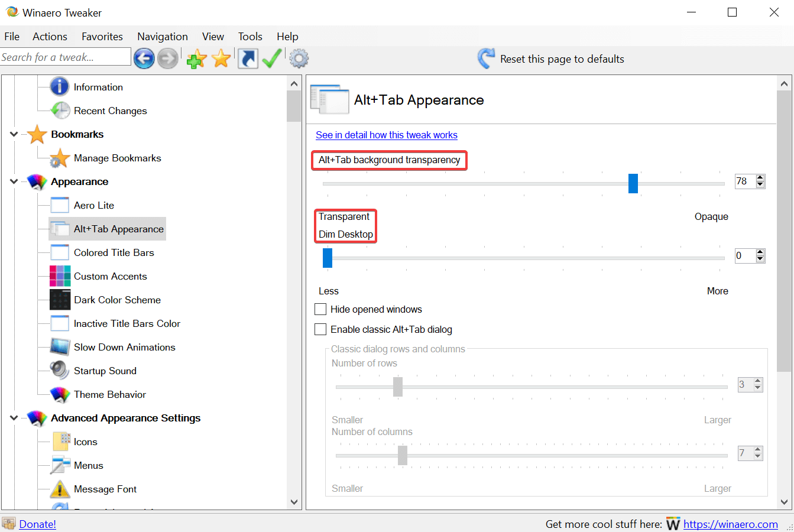Collapse Advanced Appearance Settings section
Screen dimensions: 794x532
coord(14,418)
